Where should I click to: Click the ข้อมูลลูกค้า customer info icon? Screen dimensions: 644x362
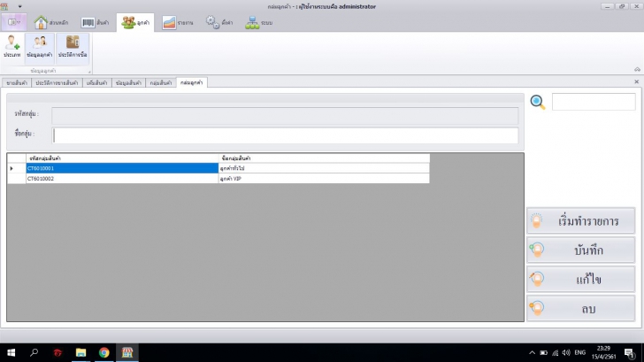[40, 47]
